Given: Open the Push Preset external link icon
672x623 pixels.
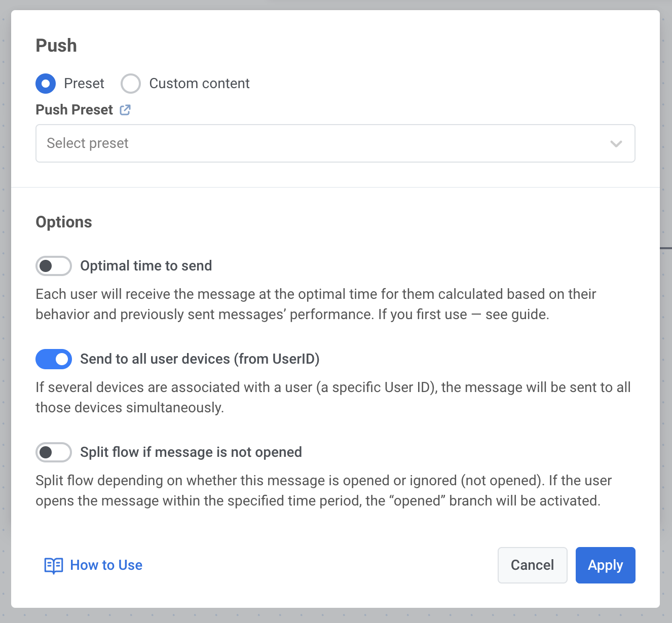Looking at the screenshot, I should (125, 110).
